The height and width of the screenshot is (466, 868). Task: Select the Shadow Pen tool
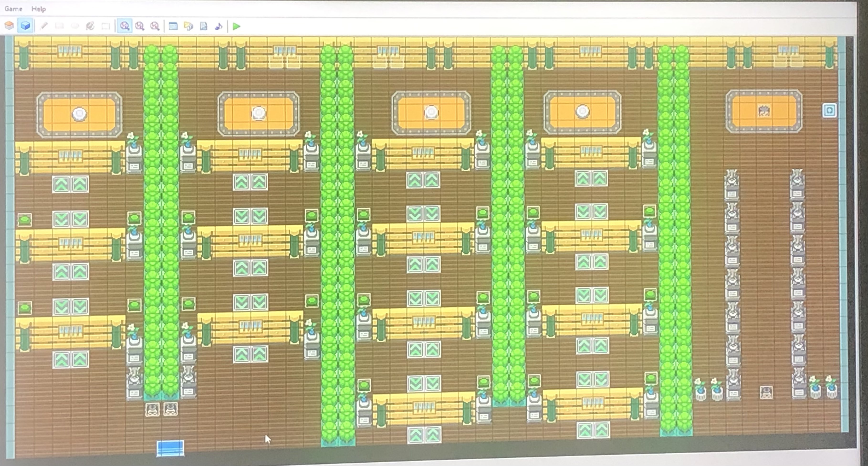pyautogui.click(x=105, y=26)
